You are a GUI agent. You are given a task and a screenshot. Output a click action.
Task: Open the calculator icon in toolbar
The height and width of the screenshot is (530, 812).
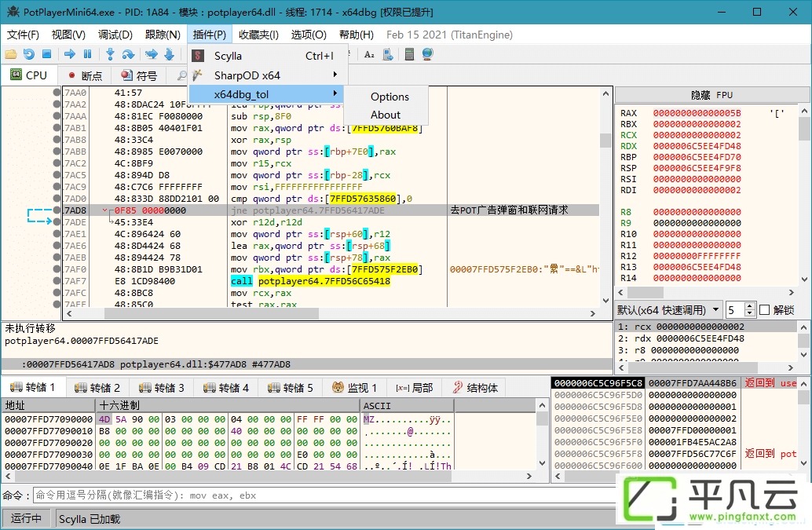point(409,54)
